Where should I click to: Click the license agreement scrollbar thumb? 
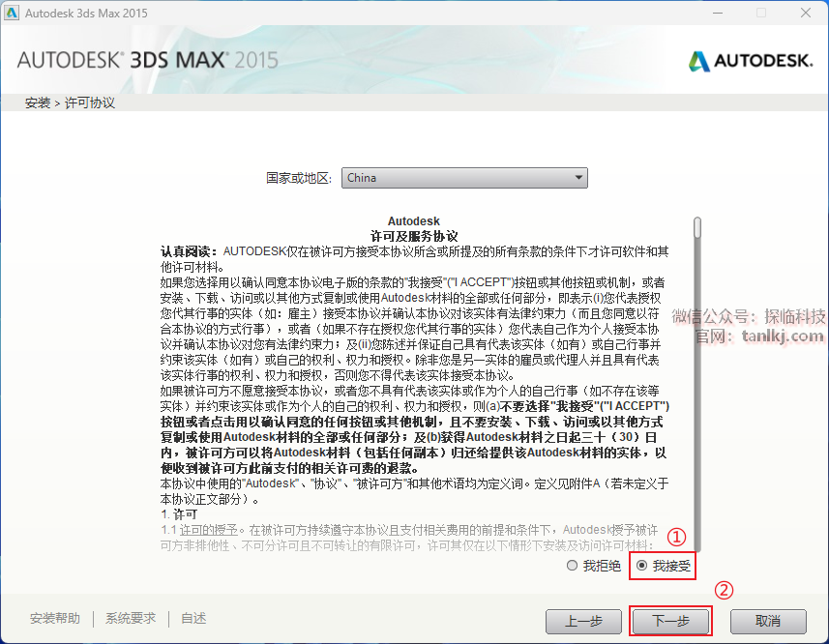[697, 227]
